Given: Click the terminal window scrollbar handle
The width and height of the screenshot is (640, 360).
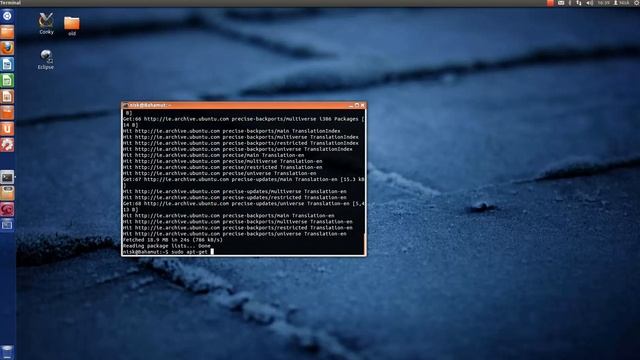Looking at the screenshot, I should pyautogui.click(x=364, y=243).
